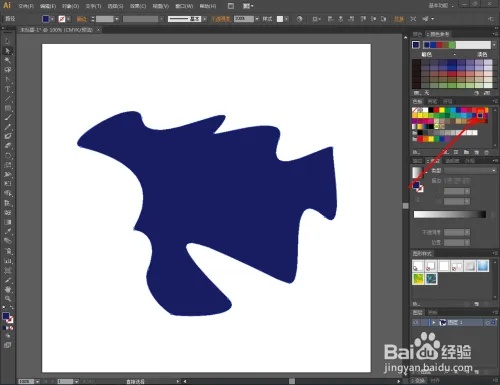Switch to the Gradient panel tab

coord(433,161)
